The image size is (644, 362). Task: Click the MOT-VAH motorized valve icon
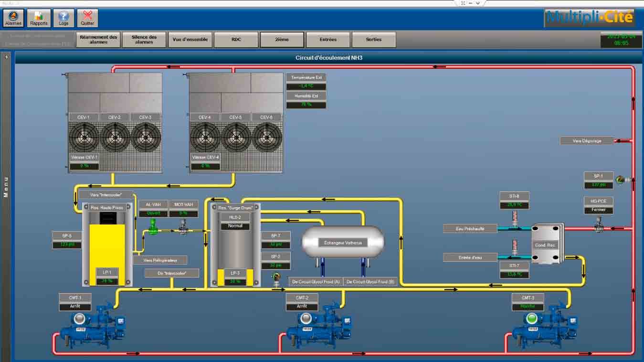[x=183, y=228]
